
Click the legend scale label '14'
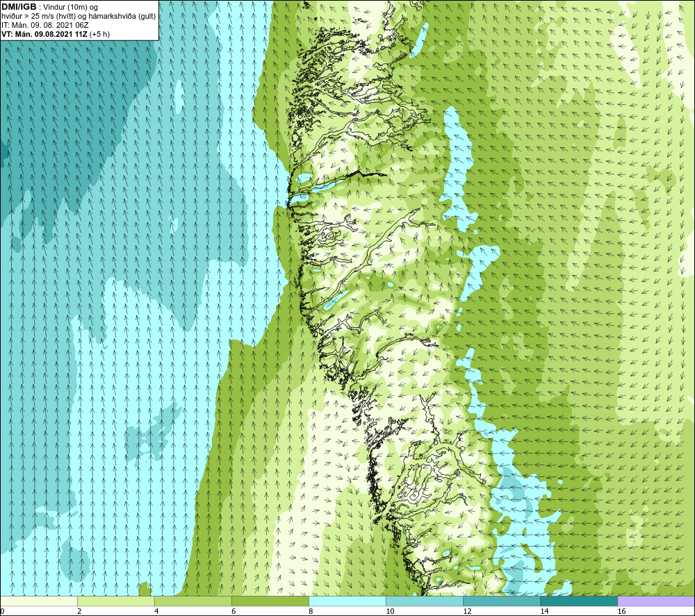[544, 612]
